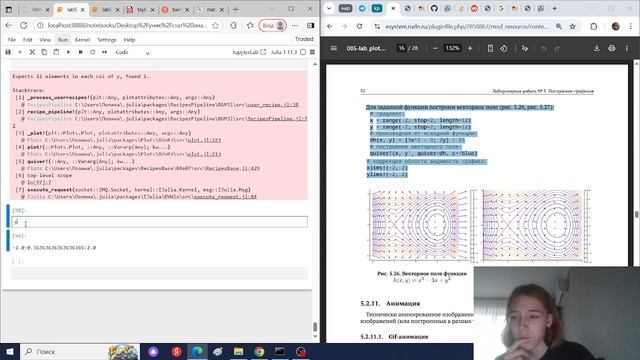
Task: Run the selected cell with the play icon
Action: point(68,52)
